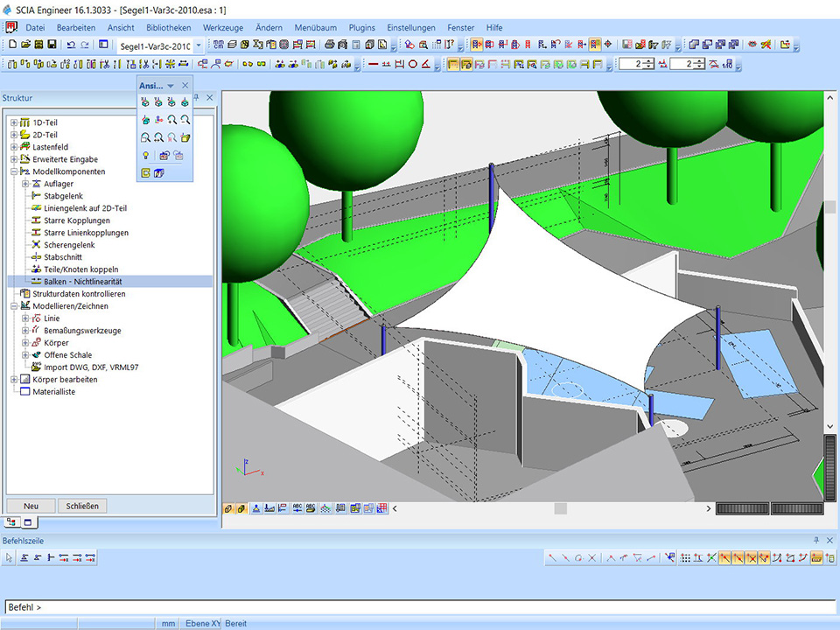The image size is (840, 630).
Task: Toggle the first highlighted view button in second toolbar row
Action: pos(453,64)
